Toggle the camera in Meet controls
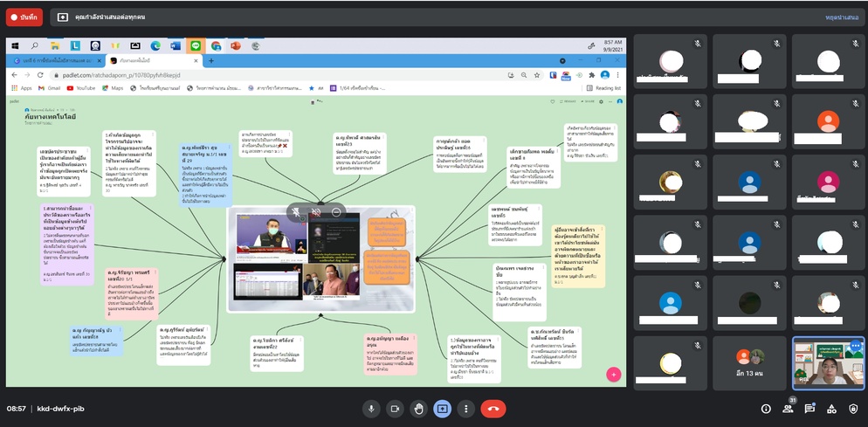 pyautogui.click(x=395, y=409)
